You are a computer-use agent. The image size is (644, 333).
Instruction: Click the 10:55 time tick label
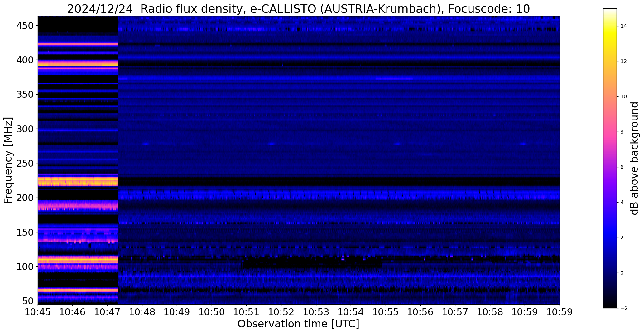[x=386, y=312]
